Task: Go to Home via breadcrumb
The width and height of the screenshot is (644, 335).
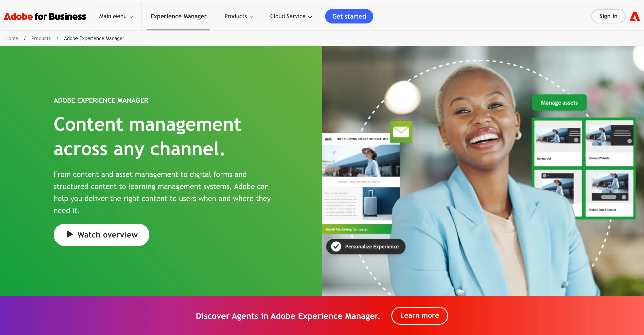Action: point(12,38)
